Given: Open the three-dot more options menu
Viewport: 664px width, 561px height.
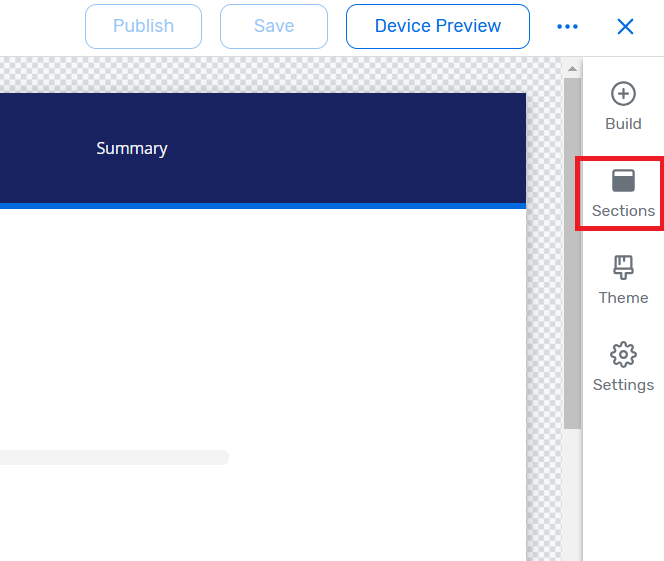Looking at the screenshot, I should click(x=567, y=27).
